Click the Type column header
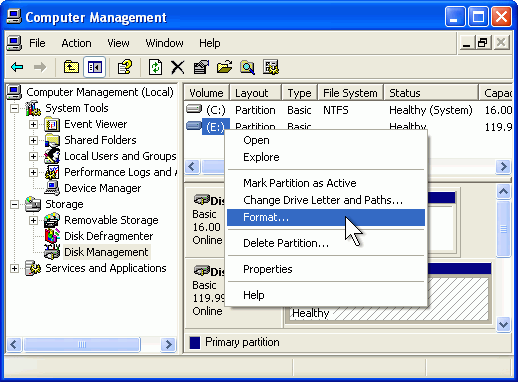 coord(299,93)
